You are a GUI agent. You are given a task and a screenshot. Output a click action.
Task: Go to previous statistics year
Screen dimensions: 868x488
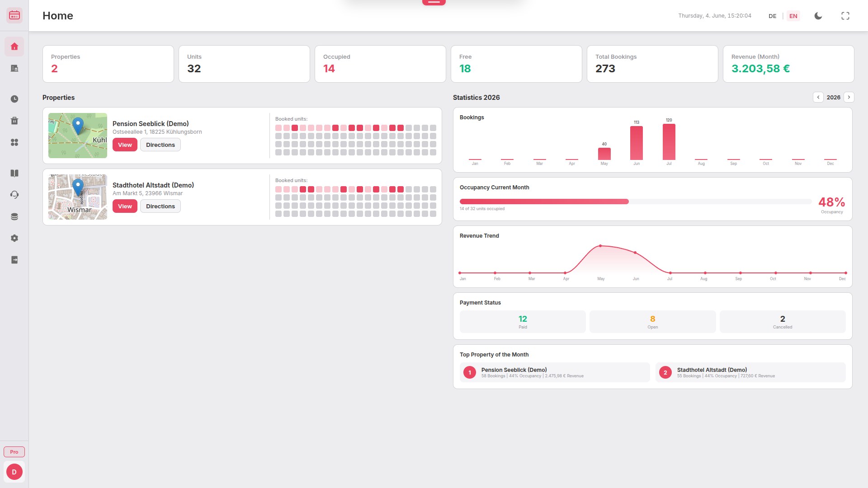click(x=818, y=97)
